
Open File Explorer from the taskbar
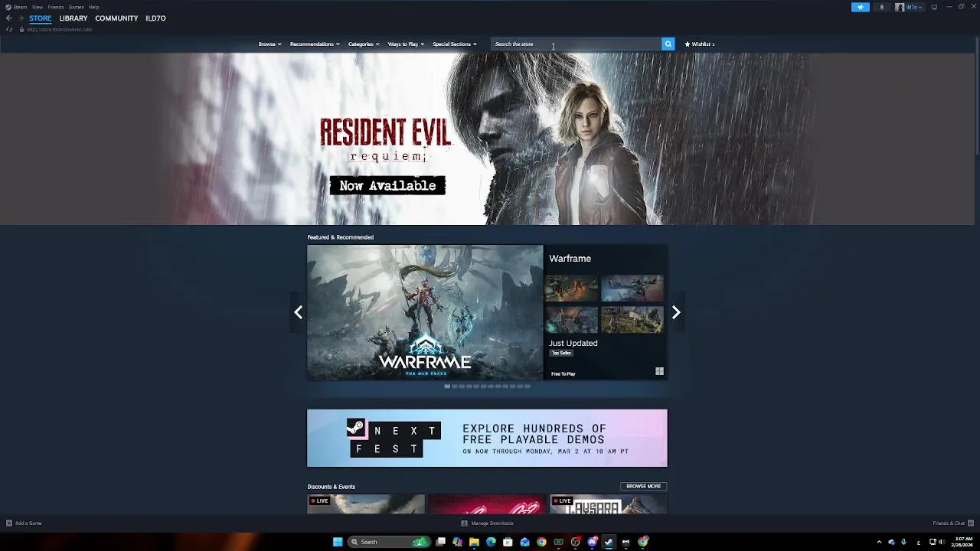point(474,542)
